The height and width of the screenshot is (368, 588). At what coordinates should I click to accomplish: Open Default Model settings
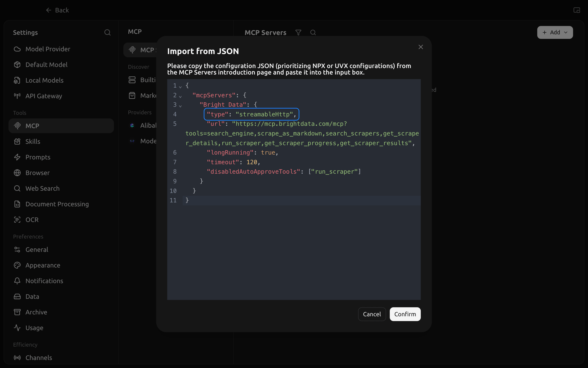click(x=61, y=65)
